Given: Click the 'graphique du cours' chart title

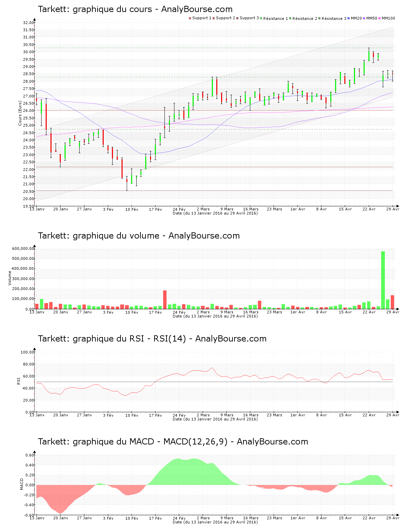Looking at the screenshot, I should pos(135,9).
